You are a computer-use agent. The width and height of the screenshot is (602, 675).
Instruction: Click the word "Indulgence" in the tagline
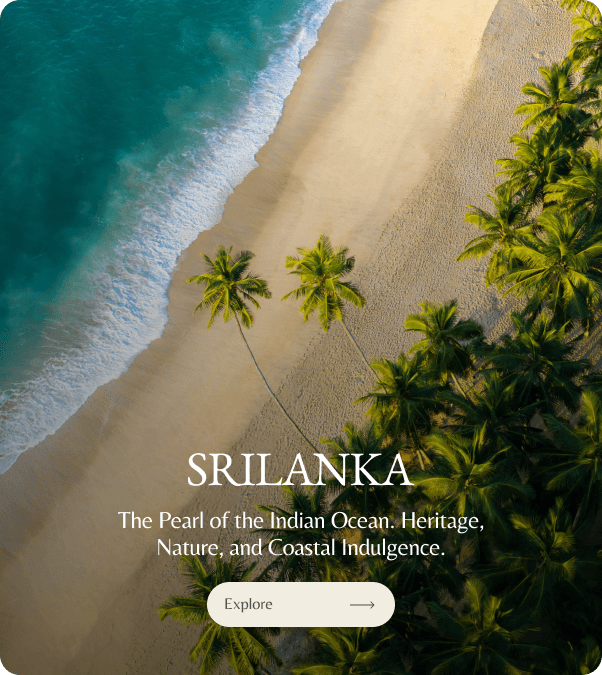pyautogui.click(x=393, y=549)
